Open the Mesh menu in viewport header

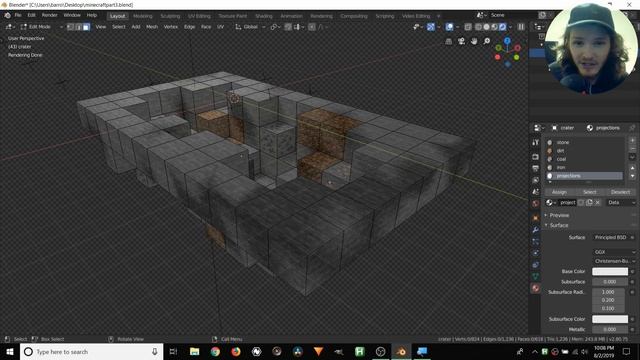pyautogui.click(x=152, y=27)
